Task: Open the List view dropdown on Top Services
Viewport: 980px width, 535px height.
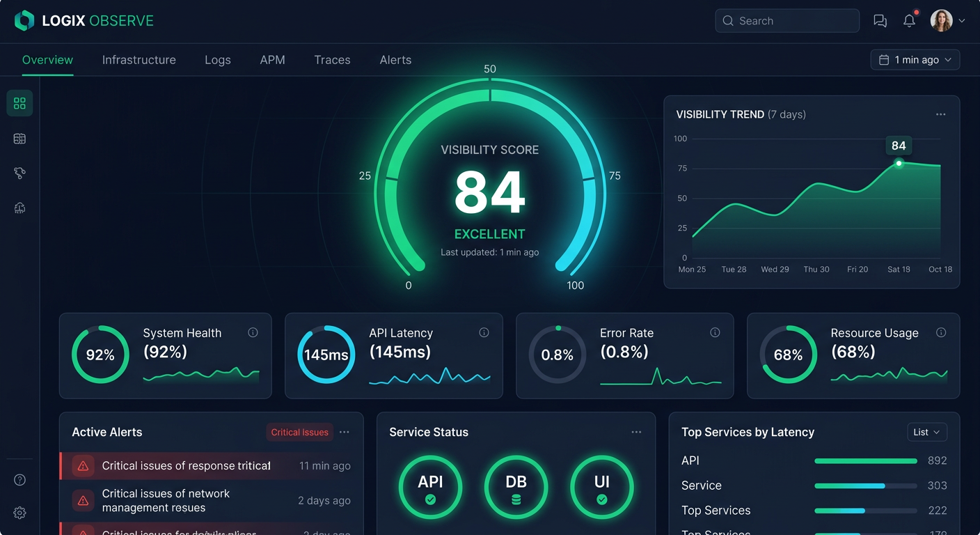Action: pos(927,432)
